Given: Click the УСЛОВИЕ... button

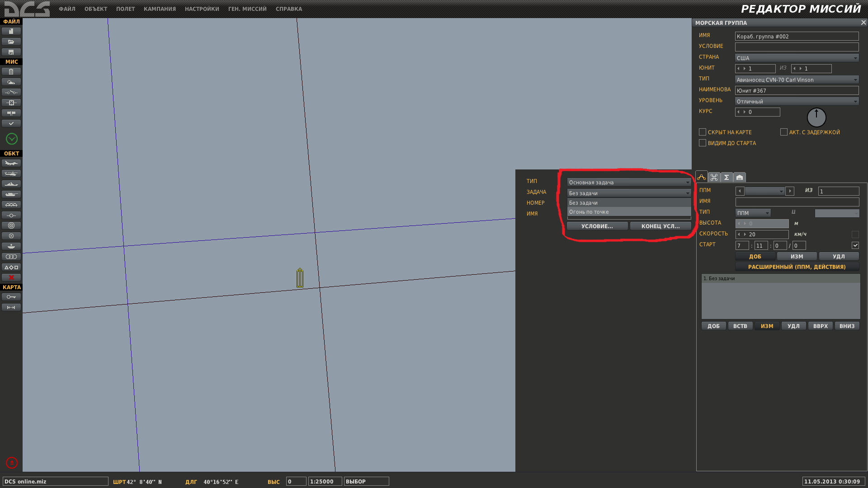Looking at the screenshot, I should click(x=597, y=226).
